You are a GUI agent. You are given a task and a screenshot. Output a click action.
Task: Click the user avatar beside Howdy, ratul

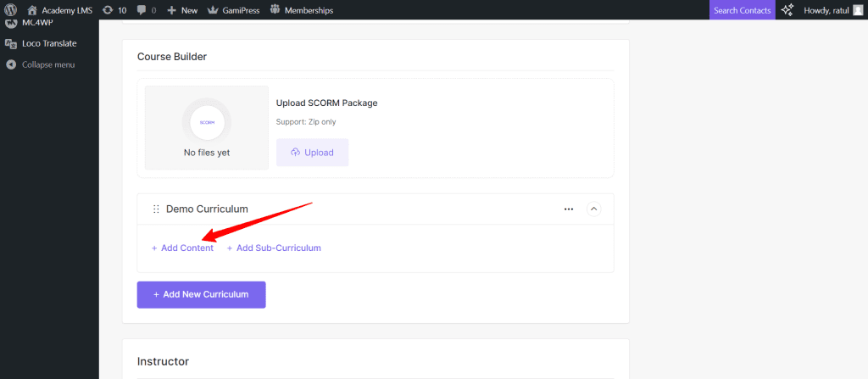tap(858, 10)
